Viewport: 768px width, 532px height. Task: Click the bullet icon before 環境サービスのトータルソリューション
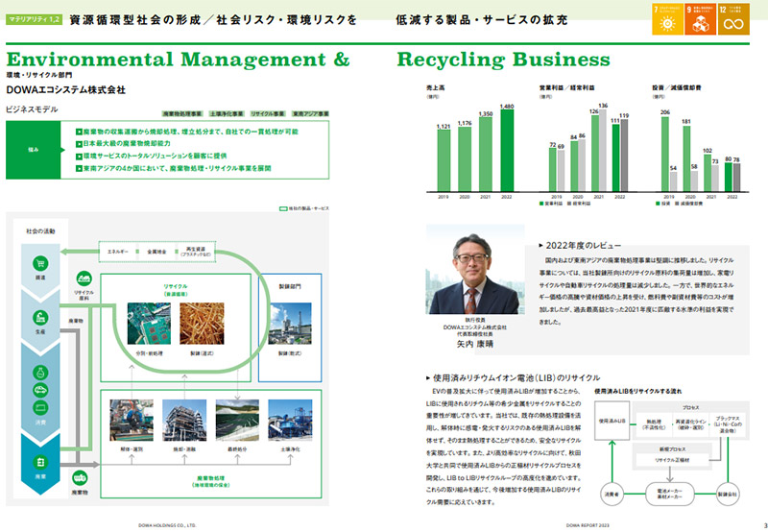[79, 157]
